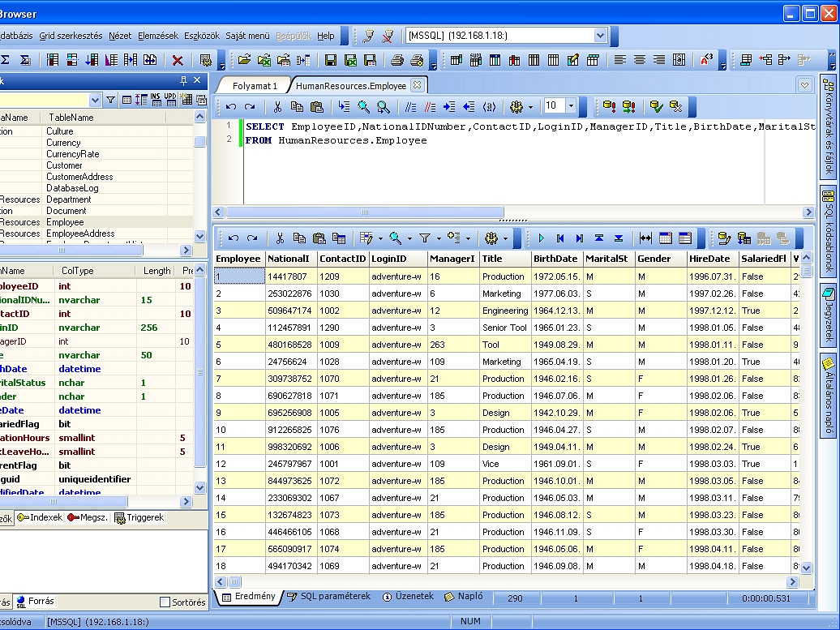Screen dimensions: 840x630
Task: Click the print icon in main toolbar
Action: pyautogui.click(x=397, y=60)
